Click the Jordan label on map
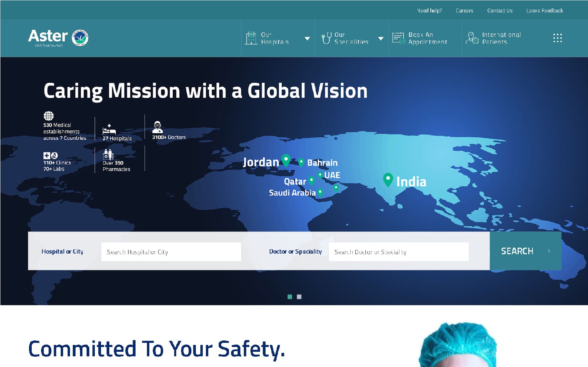The height and width of the screenshot is (367, 588). [261, 162]
